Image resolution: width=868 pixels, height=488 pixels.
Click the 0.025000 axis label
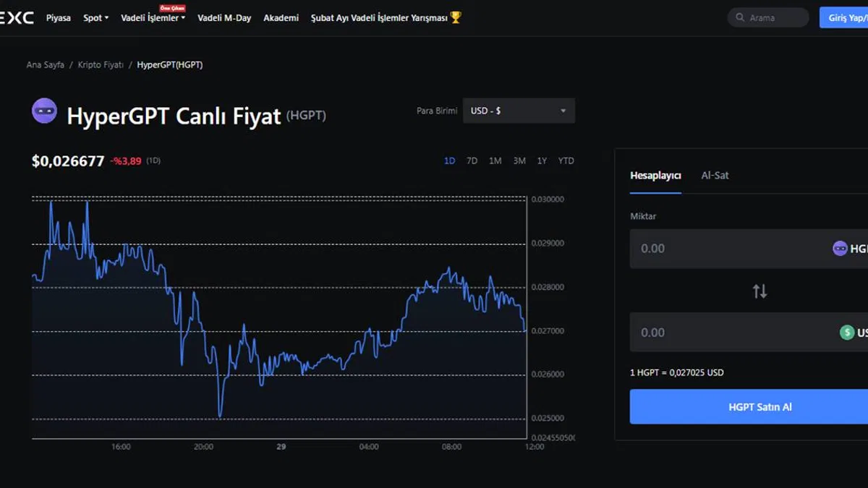pyautogui.click(x=548, y=419)
